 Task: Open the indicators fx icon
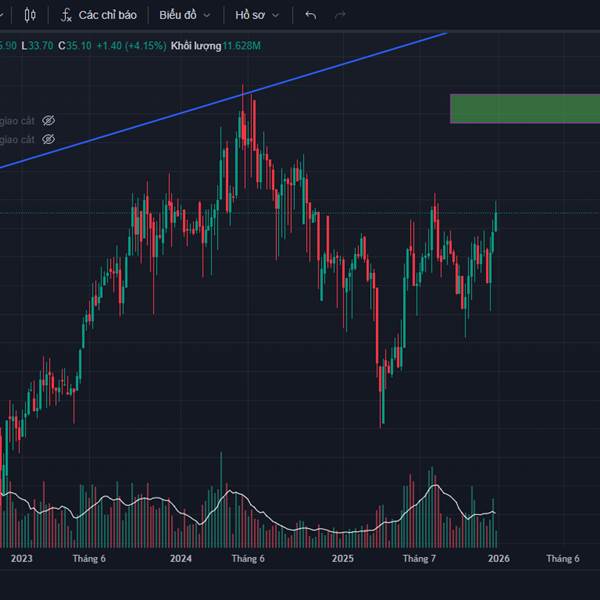[66, 15]
